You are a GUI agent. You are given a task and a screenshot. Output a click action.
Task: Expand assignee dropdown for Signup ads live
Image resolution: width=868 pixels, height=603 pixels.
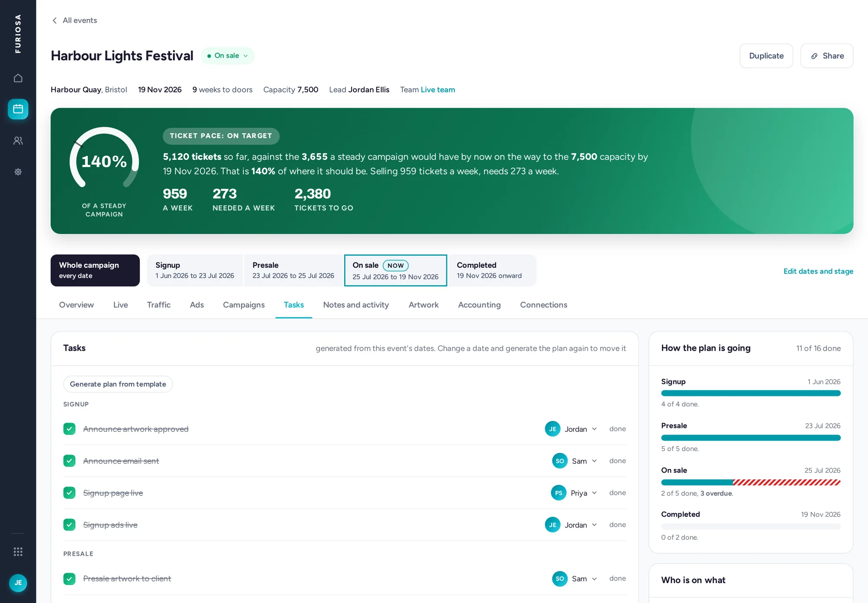[x=595, y=525]
